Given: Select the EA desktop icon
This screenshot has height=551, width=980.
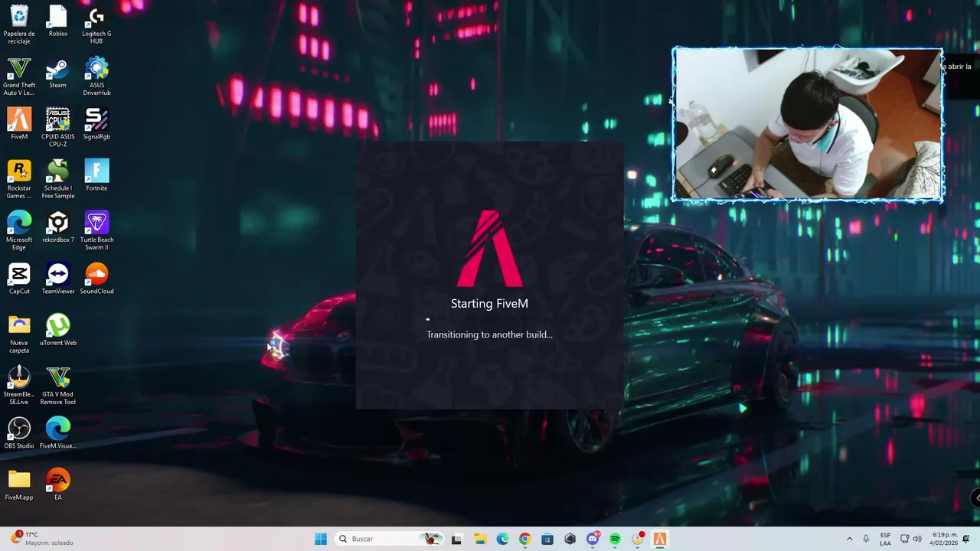Looking at the screenshot, I should (58, 484).
